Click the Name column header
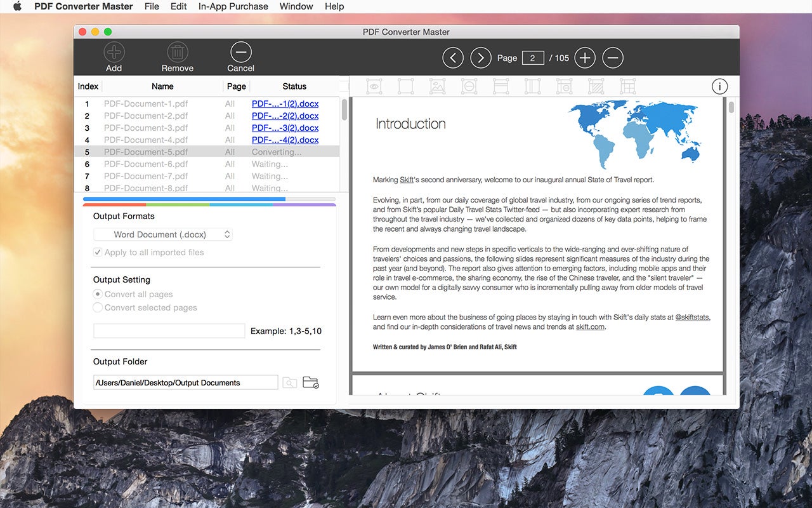 click(162, 86)
